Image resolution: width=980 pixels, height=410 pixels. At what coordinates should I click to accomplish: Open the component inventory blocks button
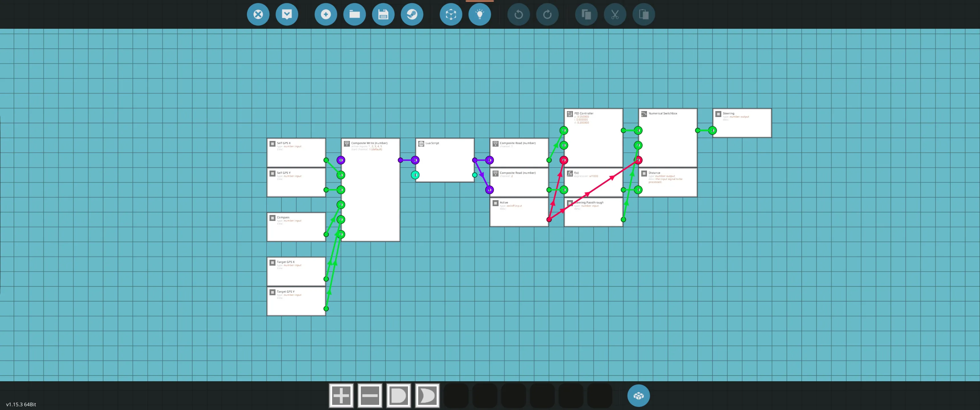[x=638, y=395]
